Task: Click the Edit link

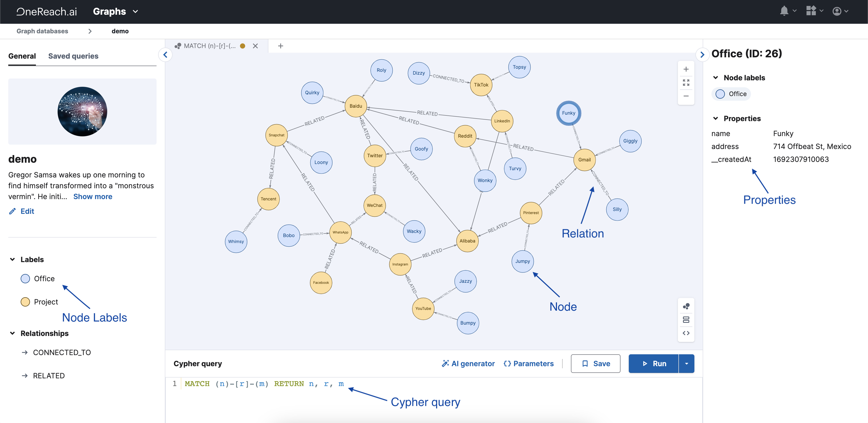Action: 27,211
